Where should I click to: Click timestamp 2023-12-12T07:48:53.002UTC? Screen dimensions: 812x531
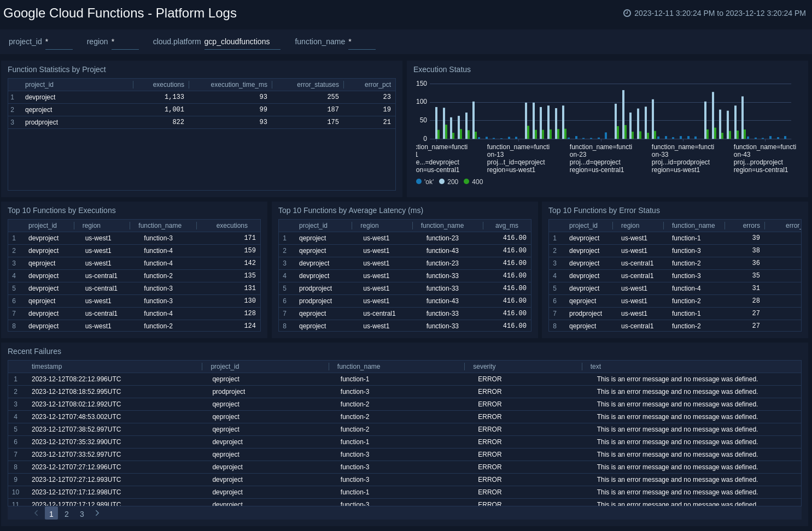pyautogui.click(x=77, y=417)
